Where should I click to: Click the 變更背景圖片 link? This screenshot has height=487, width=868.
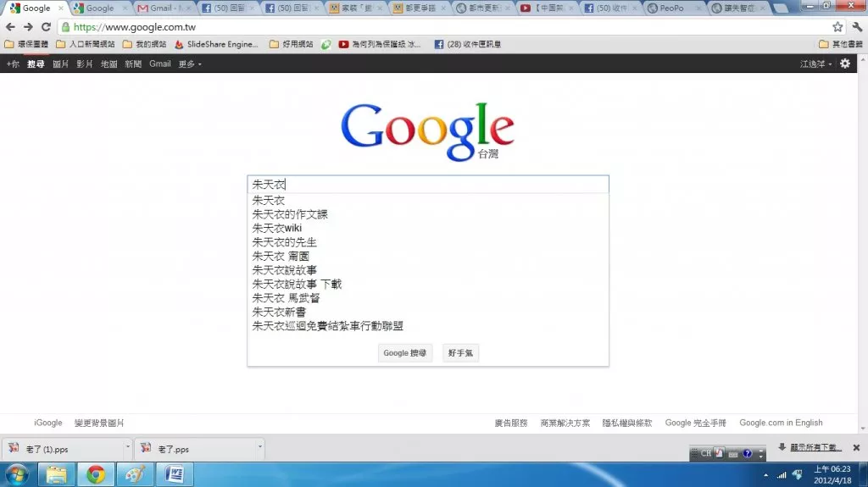(99, 423)
